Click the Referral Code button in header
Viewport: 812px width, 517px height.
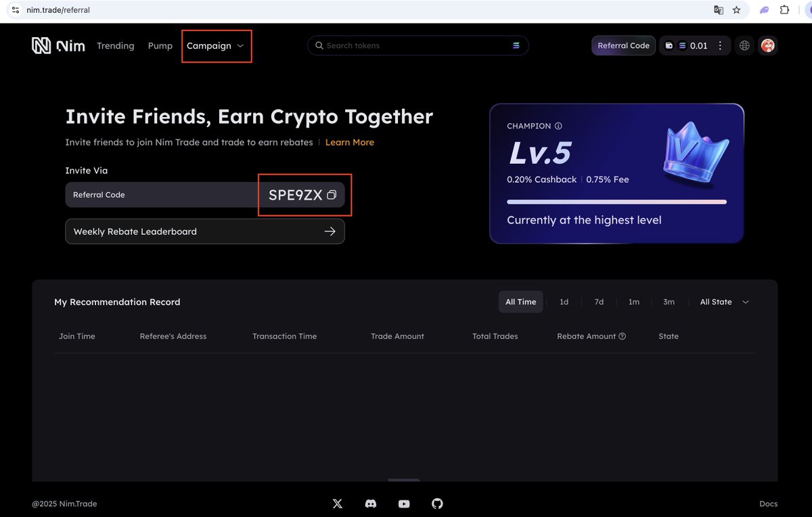click(623, 45)
